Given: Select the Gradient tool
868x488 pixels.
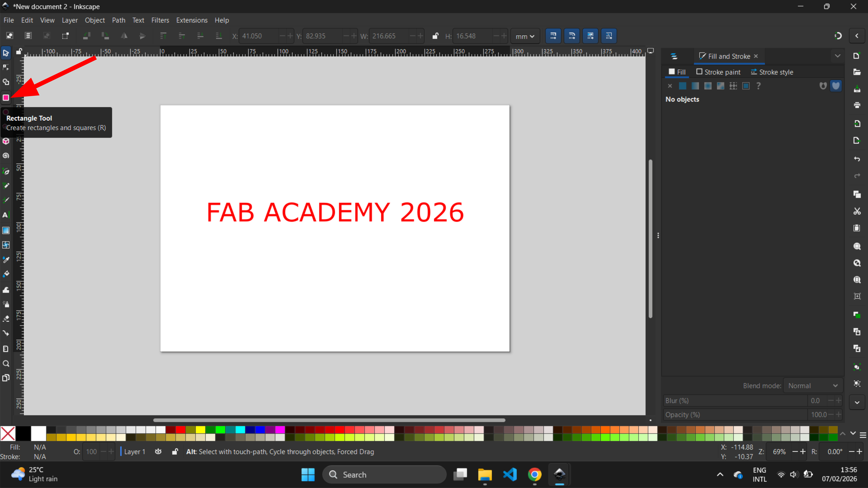Looking at the screenshot, I should pyautogui.click(x=6, y=230).
